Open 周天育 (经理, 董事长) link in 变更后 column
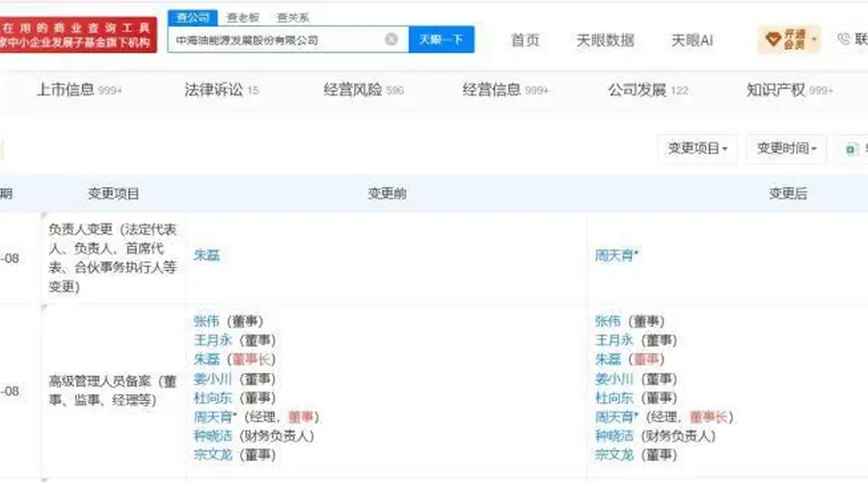Viewport: 868px width, 482px height. click(x=616, y=416)
